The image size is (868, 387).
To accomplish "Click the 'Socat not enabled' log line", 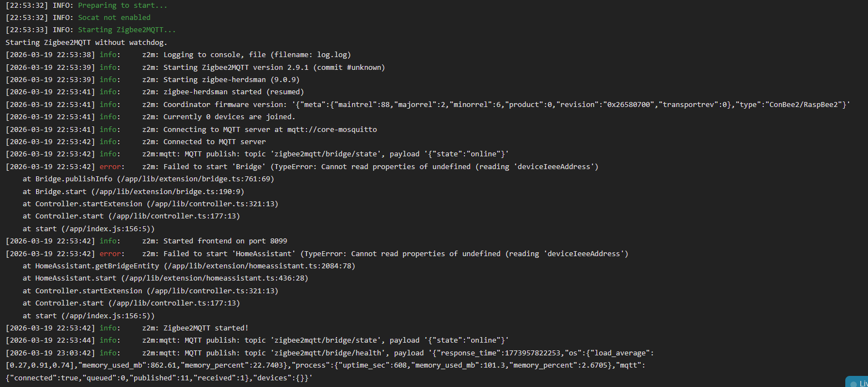I will [114, 17].
